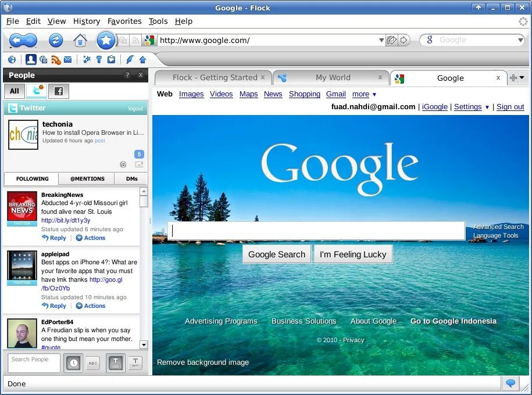The width and height of the screenshot is (532, 395).
Task: Toggle the People sidebar icon
Action: [x=31, y=60]
